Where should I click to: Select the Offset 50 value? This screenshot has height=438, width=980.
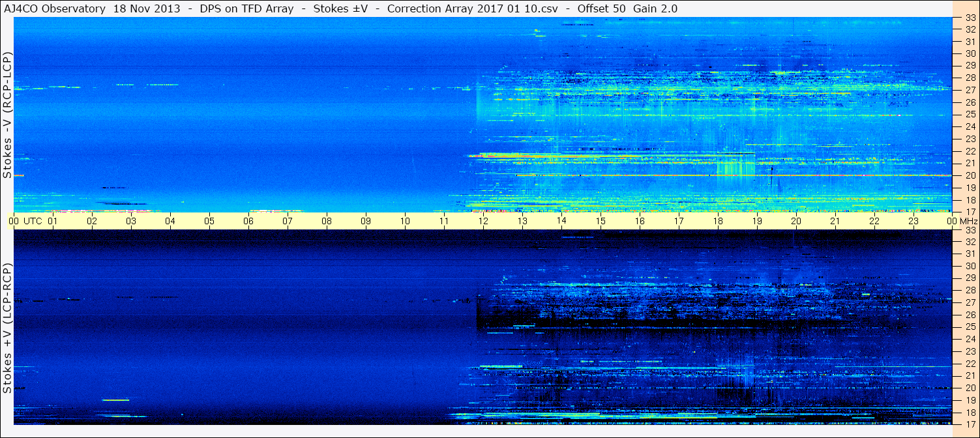click(601, 8)
